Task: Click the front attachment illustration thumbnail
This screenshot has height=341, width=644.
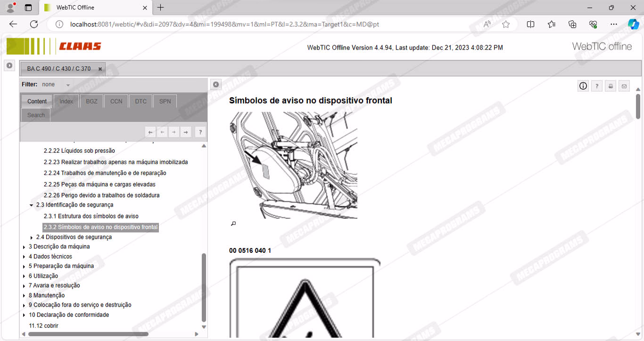Action: point(293,165)
